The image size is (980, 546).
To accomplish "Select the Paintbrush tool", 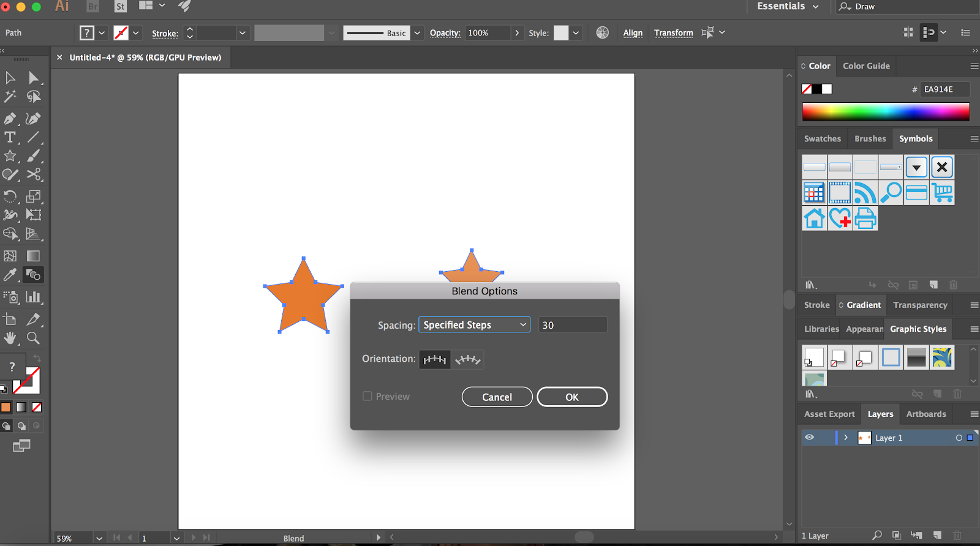I will point(34,156).
